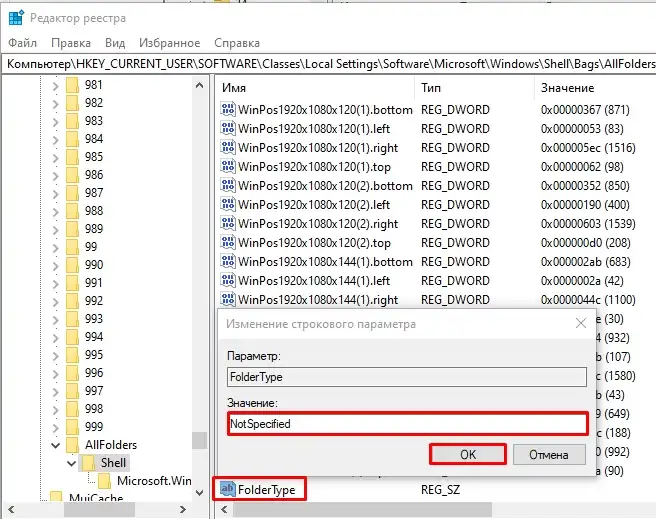The height and width of the screenshot is (519, 656).
Task: Expand the 992 key in tree
Action: [x=55, y=302]
